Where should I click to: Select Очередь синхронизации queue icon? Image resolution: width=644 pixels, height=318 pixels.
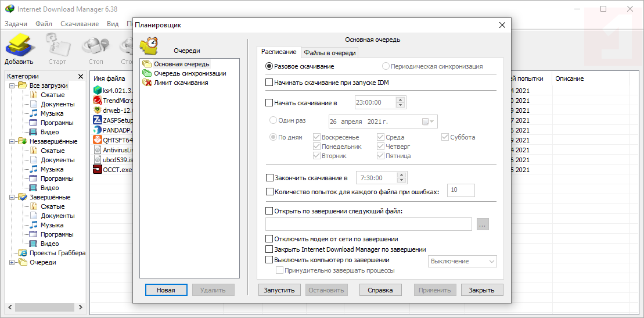[x=146, y=73]
